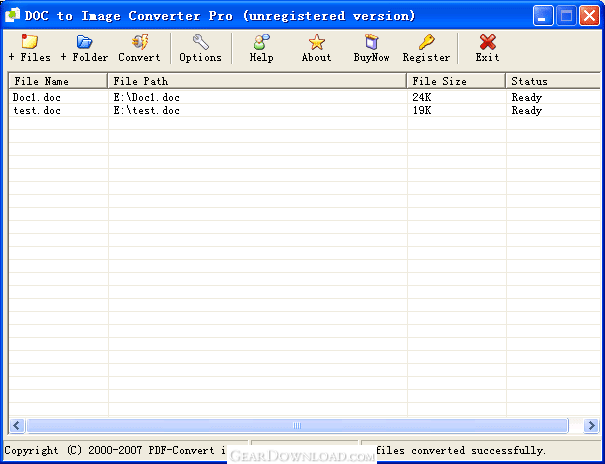Open Register with the key icon
The image size is (605, 464).
click(x=426, y=42)
